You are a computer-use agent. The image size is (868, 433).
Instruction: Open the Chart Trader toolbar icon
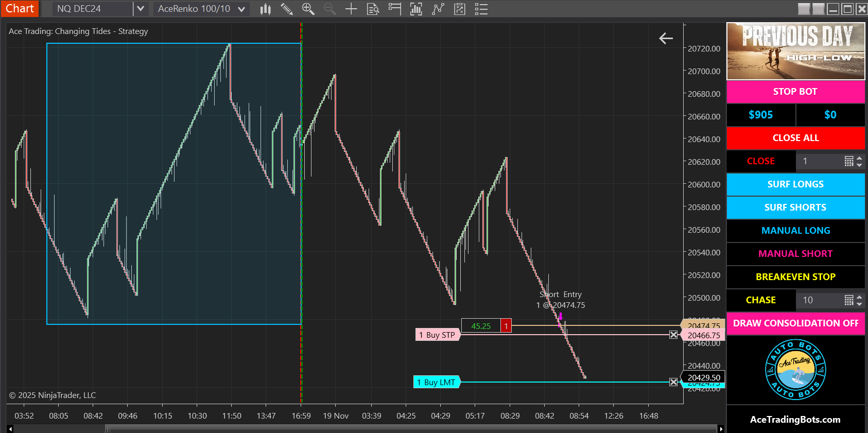395,9
